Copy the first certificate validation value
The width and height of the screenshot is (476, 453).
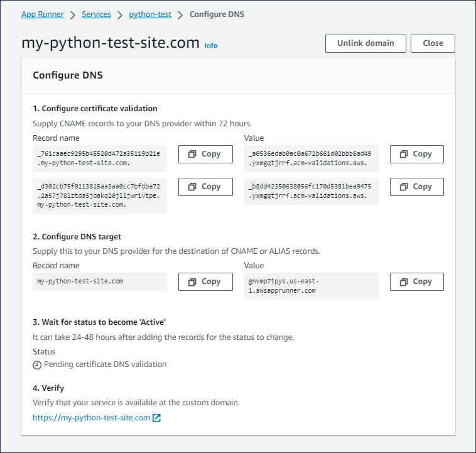coord(416,154)
